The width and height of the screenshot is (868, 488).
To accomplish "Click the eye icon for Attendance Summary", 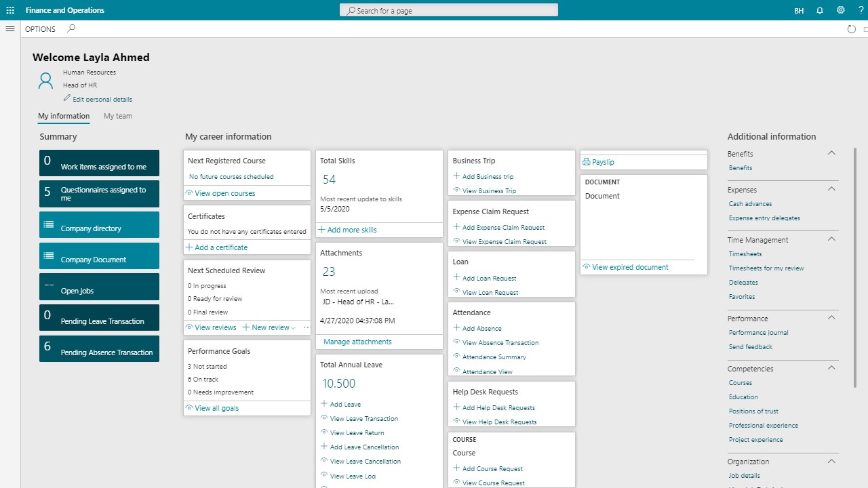I will pos(457,357).
